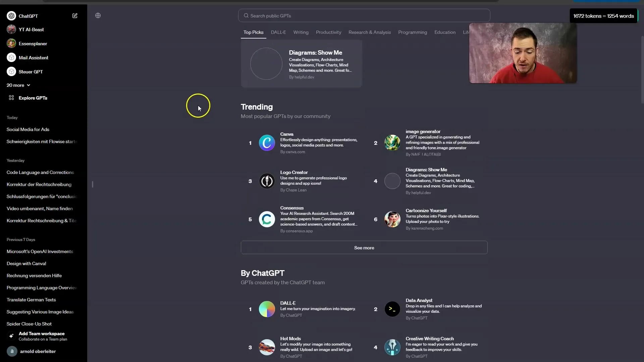Image resolution: width=644 pixels, height=362 pixels.
Task: Open the Logo Creator GPT title
Action: pos(294,172)
